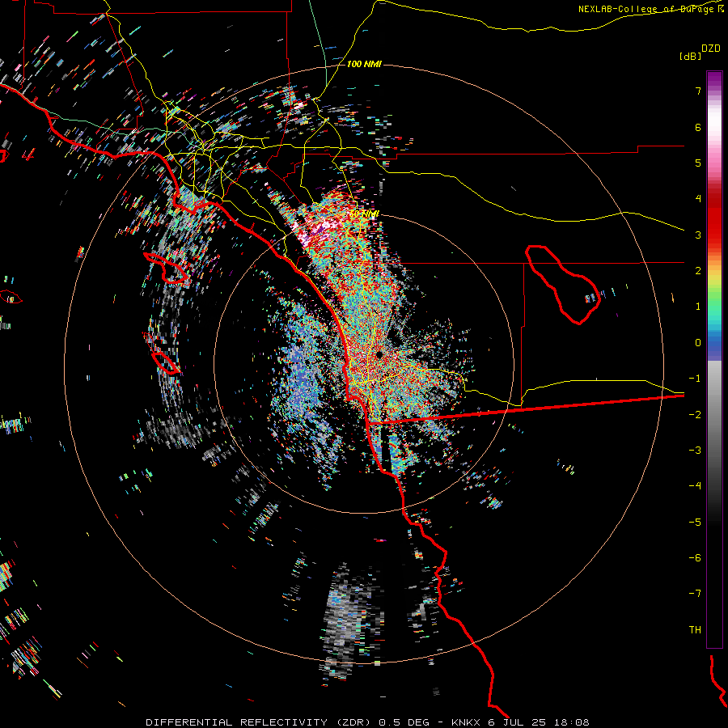The image size is (728, 728).
Task: Select the "-3" value on the color scale
Action: [x=695, y=451]
